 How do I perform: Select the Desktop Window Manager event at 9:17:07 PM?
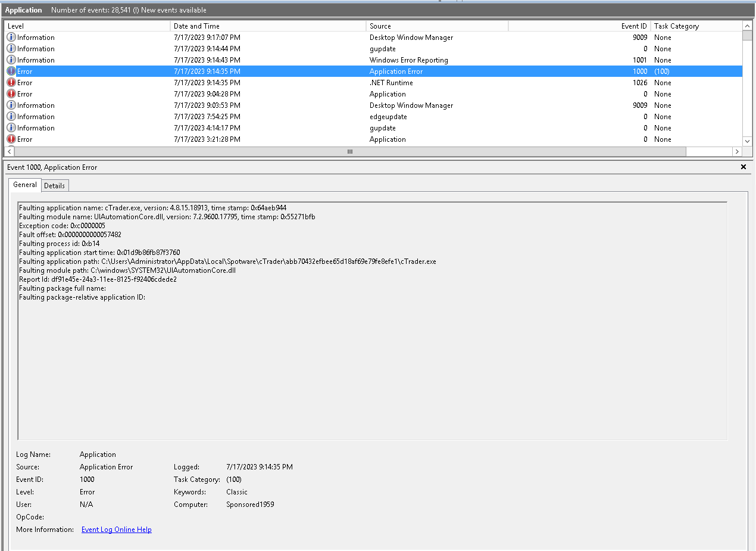tap(373, 38)
